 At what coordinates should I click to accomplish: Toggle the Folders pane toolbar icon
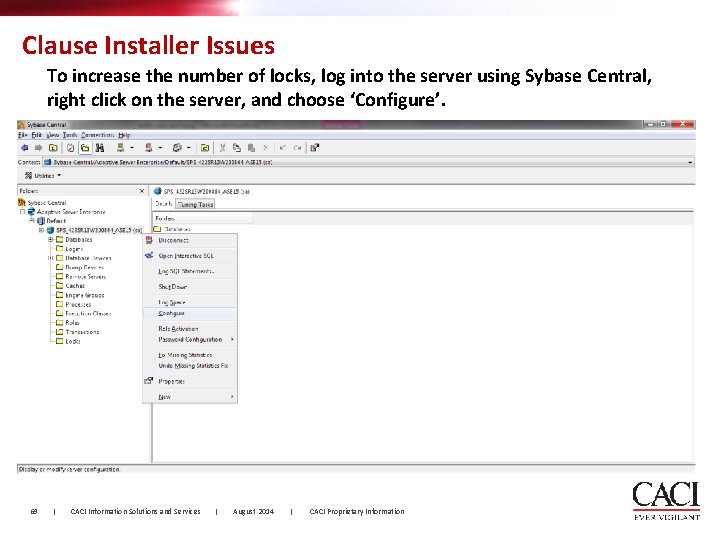click(x=85, y=148)
